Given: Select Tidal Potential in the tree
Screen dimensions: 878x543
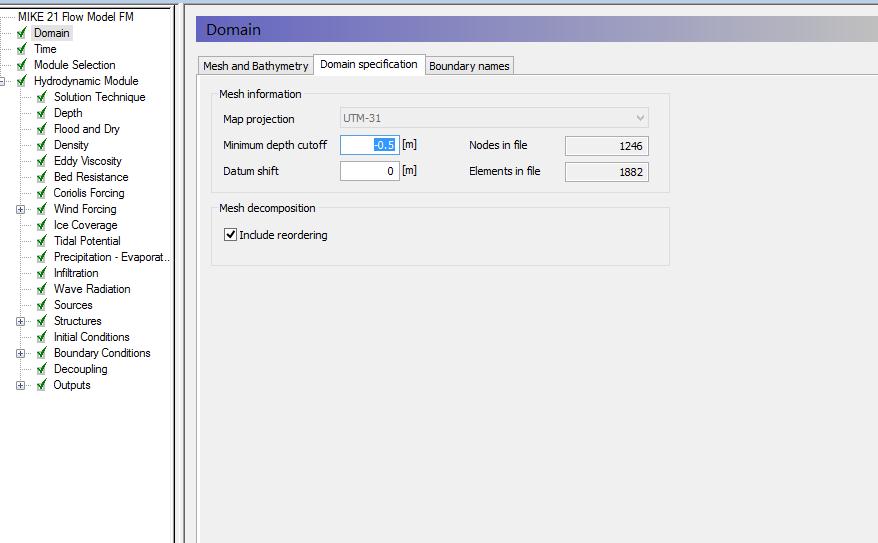Looking at the screenshot, I should (87, 241).
